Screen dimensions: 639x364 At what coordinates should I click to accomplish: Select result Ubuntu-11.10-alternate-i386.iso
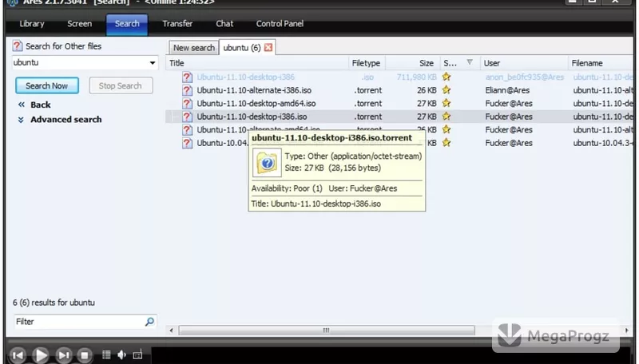coord(254,90)
